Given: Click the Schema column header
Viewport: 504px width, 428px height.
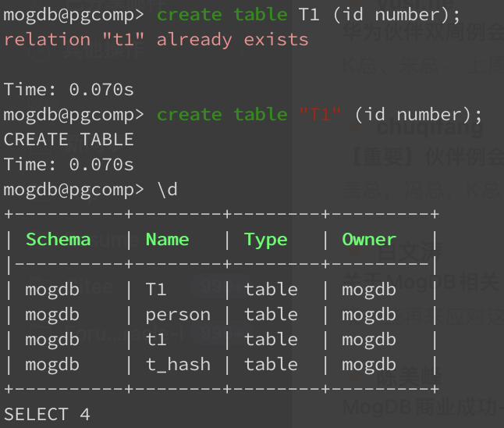Looking at the screenshot, I should 59,240.
